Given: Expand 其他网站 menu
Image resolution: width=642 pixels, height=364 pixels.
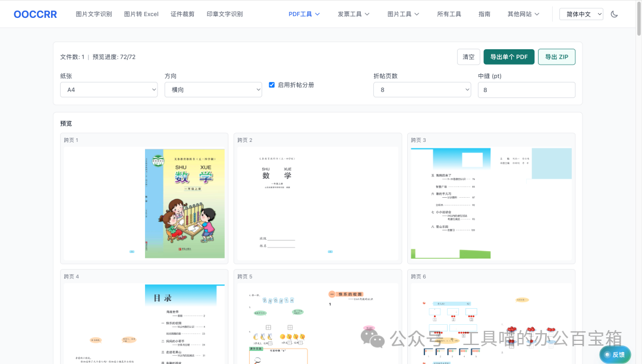Looking at the screenshot, I should pyautogui.click(x=523, y=14).
